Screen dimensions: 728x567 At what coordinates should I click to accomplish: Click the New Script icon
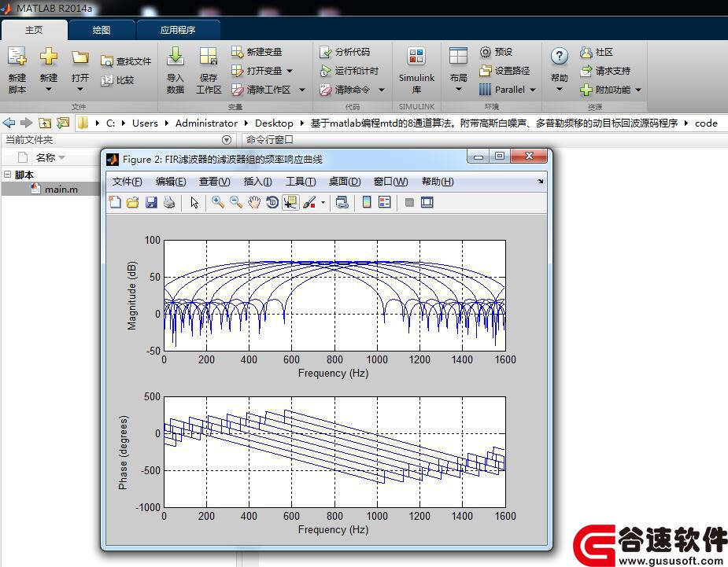coord(17,57)
